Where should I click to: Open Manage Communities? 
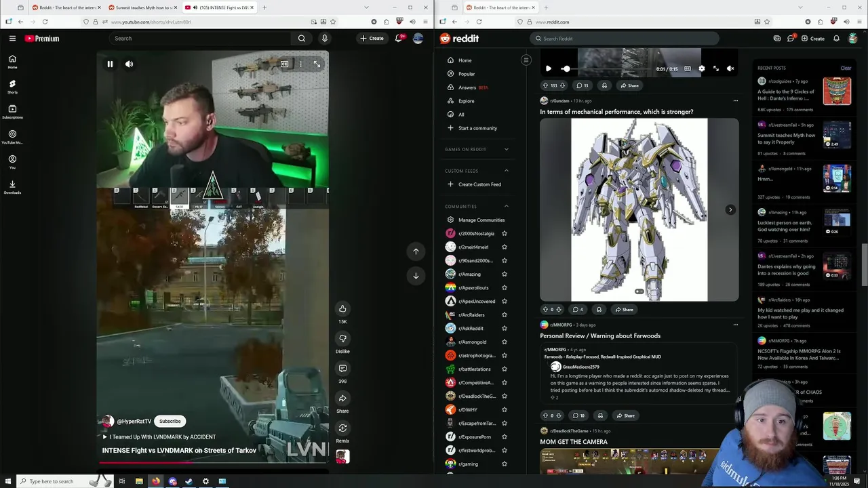pos(481,220)
